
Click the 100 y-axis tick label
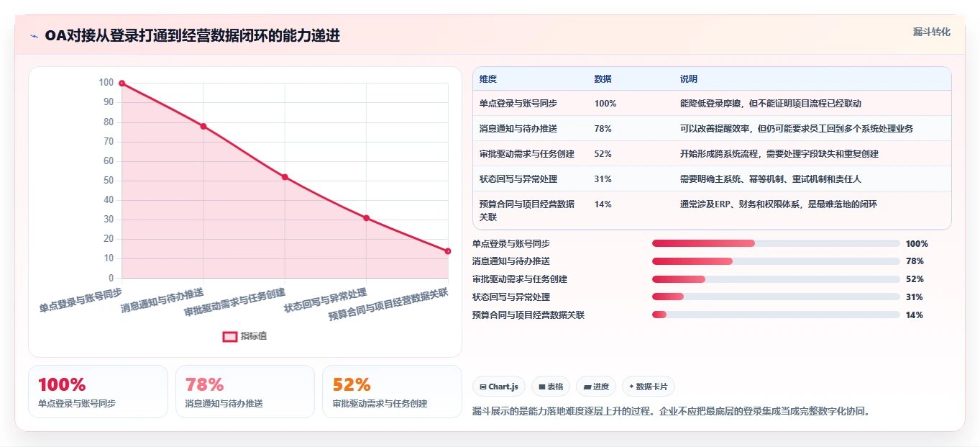pos(106,83)
